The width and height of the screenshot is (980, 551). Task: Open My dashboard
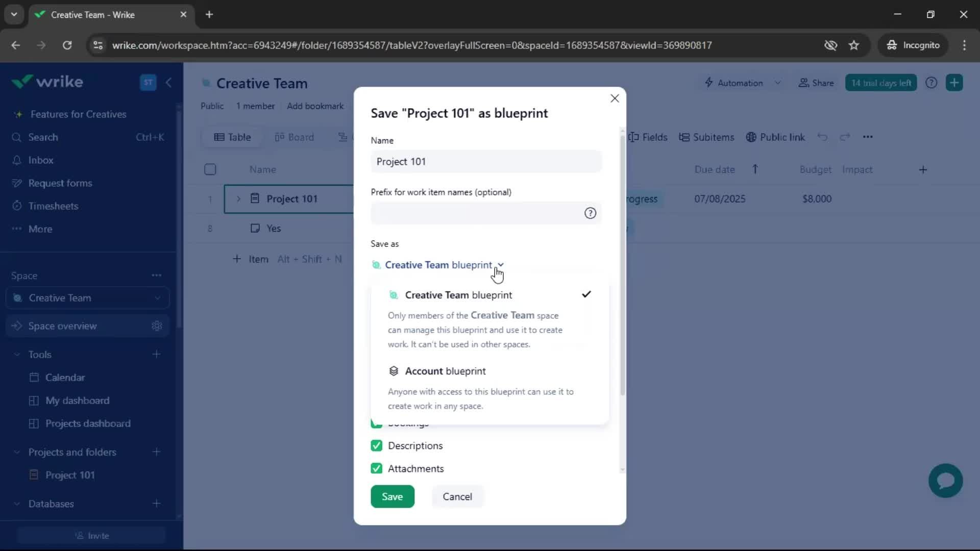pyautogui.click(x=77, y=400)
